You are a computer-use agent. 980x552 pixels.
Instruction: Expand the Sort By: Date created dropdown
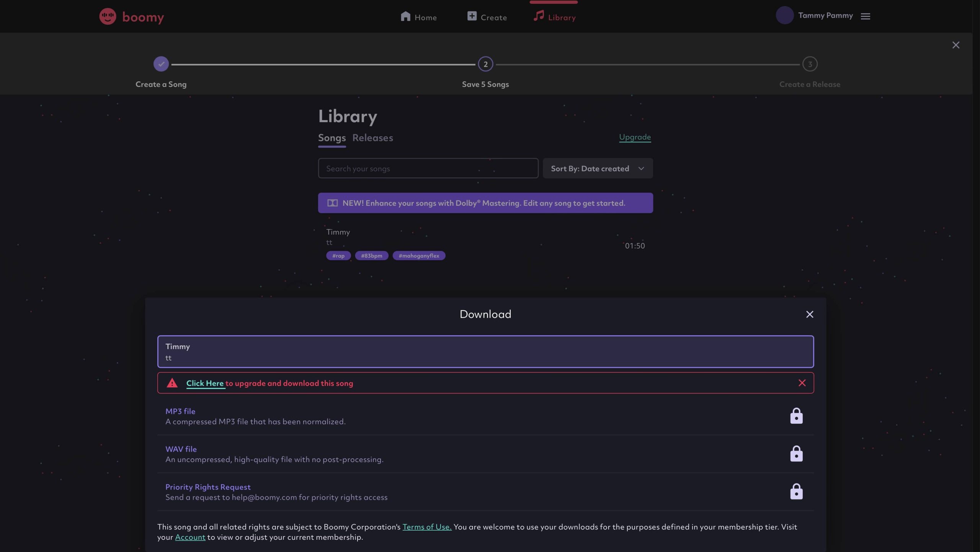[x=597, y=168]
